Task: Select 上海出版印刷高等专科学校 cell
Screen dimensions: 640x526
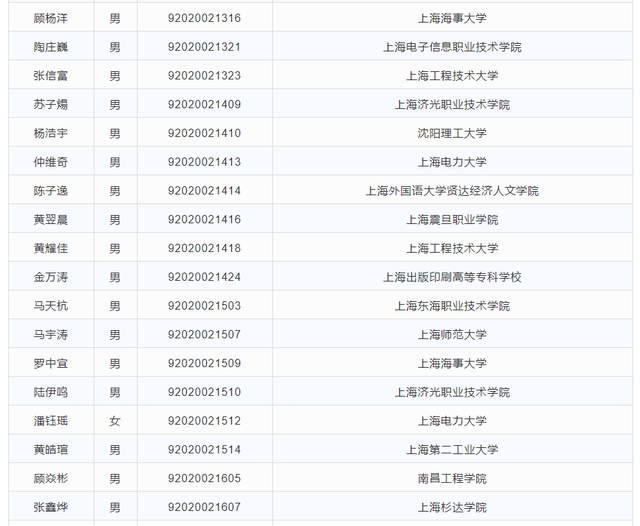Action: tap(452, 277)
